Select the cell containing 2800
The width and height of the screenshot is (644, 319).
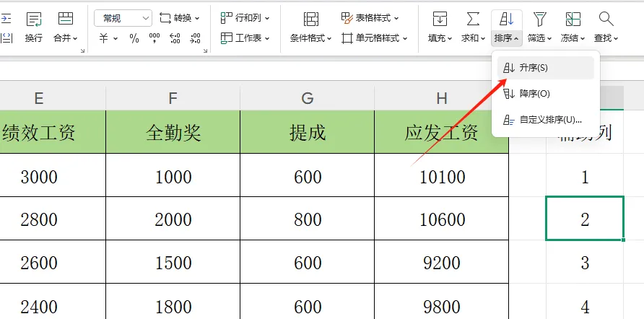[x=53, y=219]
